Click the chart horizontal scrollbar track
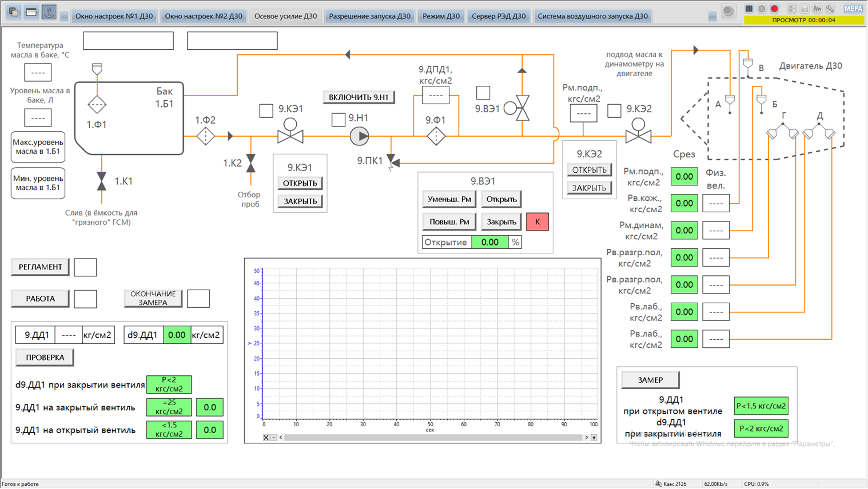 click(433, 437)
